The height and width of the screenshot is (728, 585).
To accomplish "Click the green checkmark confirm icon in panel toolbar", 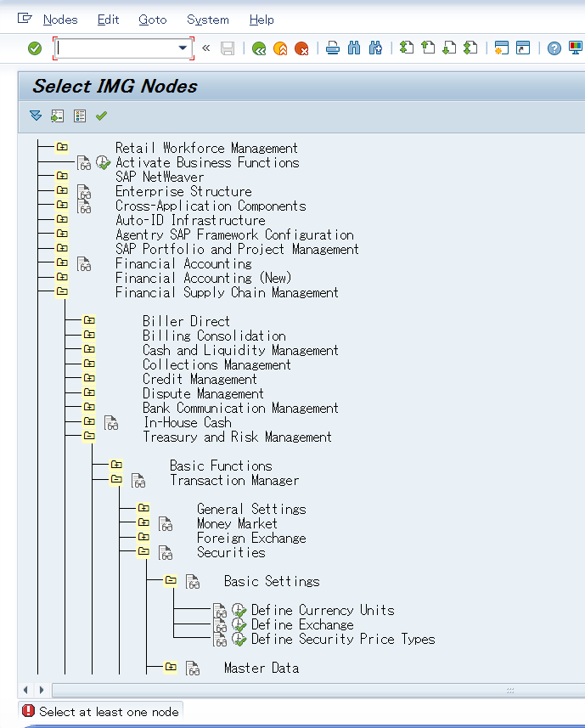I will click(101, 116).
